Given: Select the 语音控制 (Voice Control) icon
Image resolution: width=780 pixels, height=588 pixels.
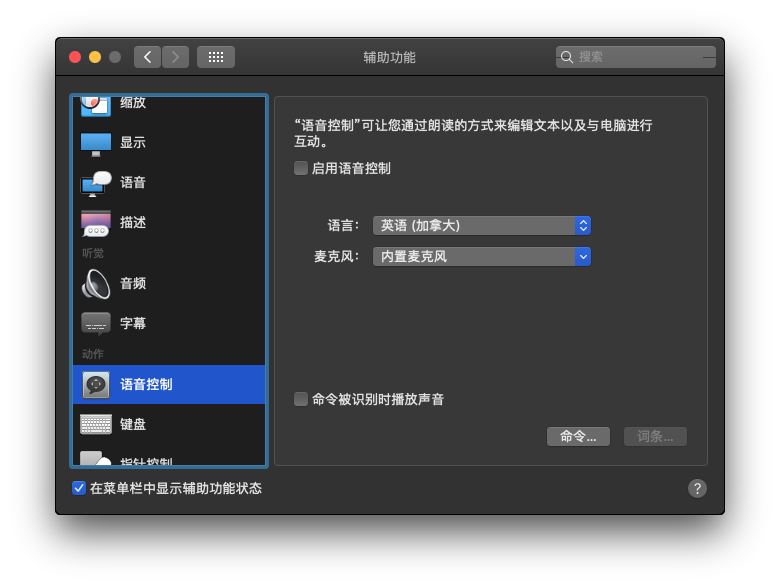Looking at the screenshot, I should pyautogui.click(x=96, y=385).
